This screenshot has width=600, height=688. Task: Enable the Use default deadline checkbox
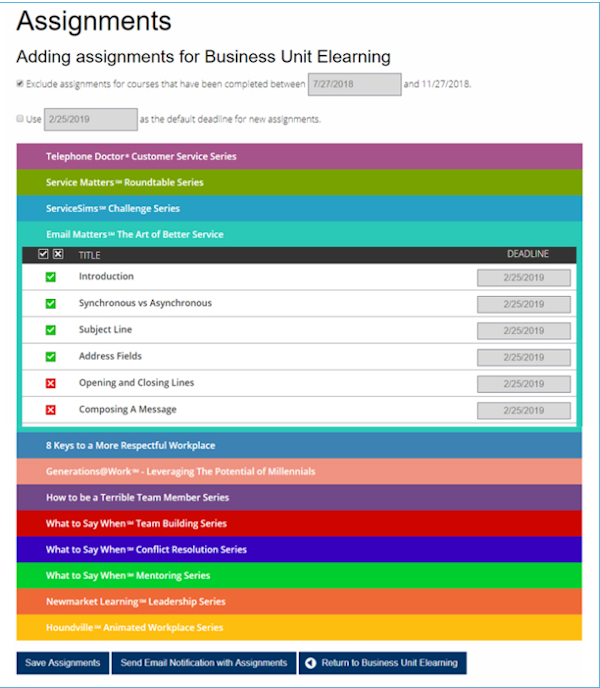(20, 119)
